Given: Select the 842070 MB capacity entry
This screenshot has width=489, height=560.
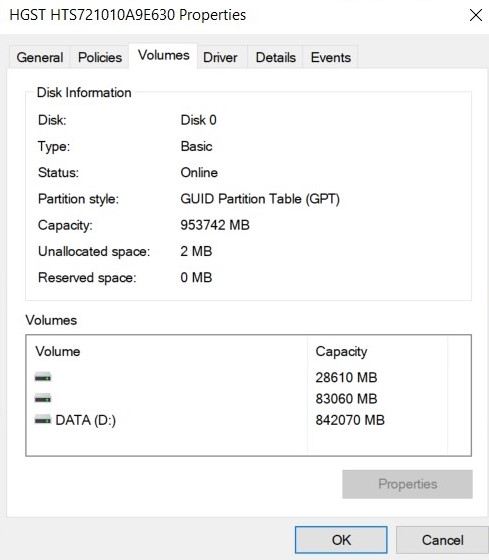Looking at the screenshot, I should click(350, 420).
